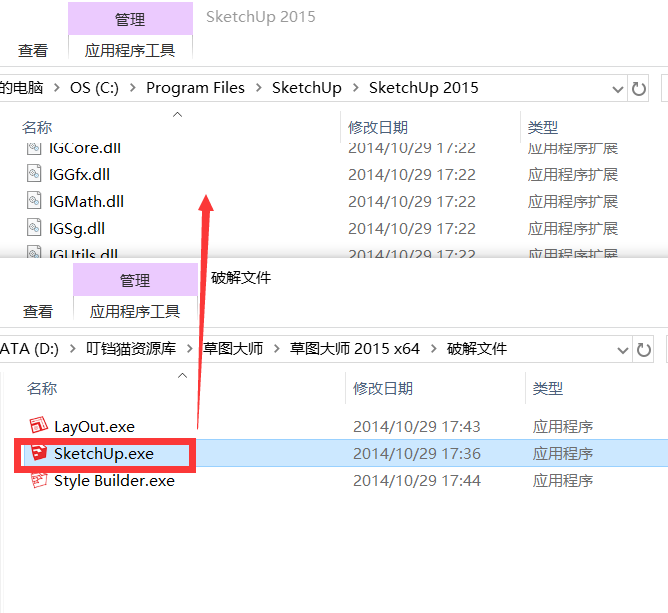This screenshot has height=613, width=668.
Task: Open 应用程序工具 tab in 破解文件 window
Action: coord(135,311)
